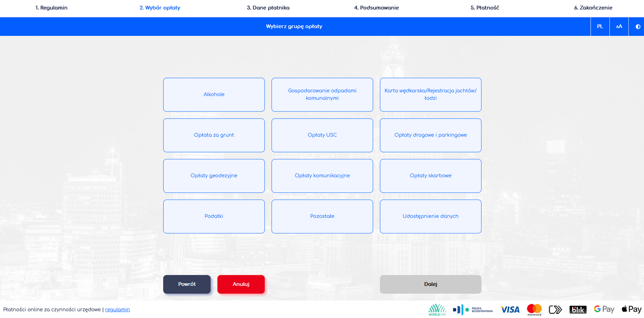This screenshot has width=644, height=318.
Task: Select the Opłaty geodezyjne tile
Action: click(214, 176)
